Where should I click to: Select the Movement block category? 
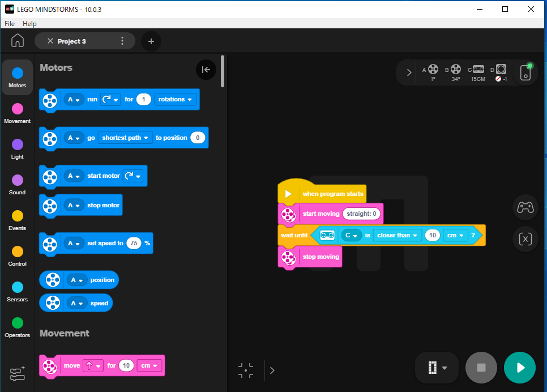(x=17, y=113)
